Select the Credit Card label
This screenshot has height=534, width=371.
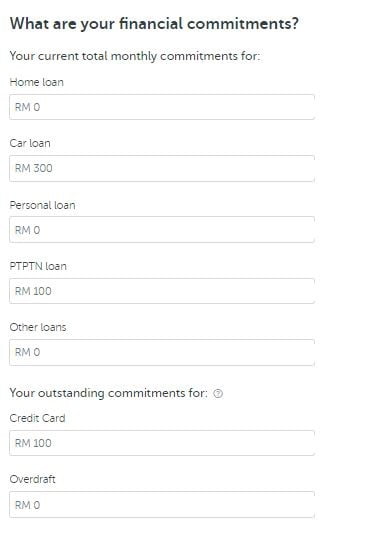[37, 418]
